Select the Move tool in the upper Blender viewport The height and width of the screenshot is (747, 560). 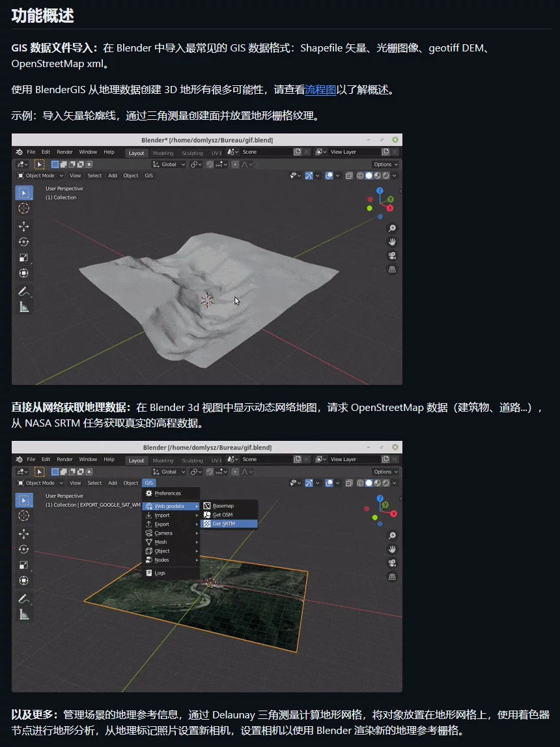point(24,227)
